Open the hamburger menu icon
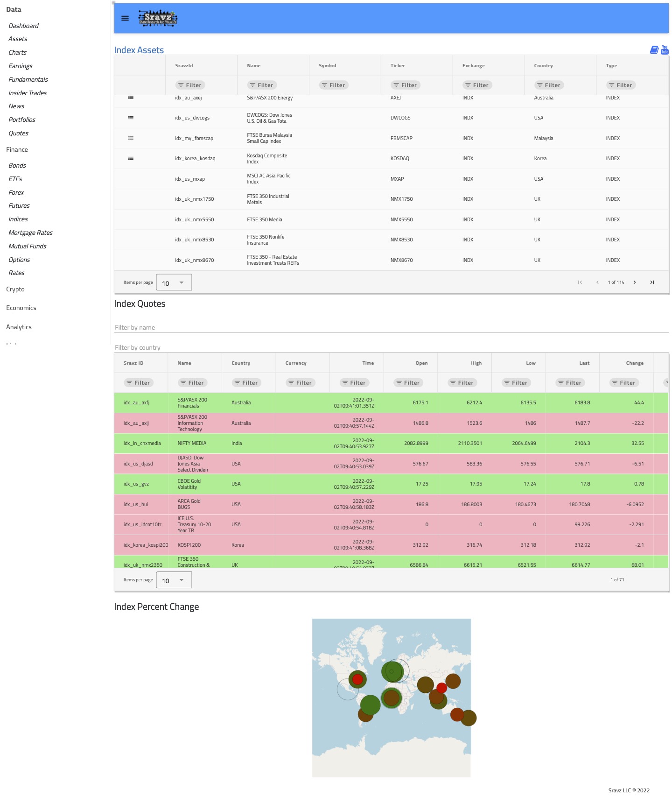Image resolution: width=672 pixels, height=804 pixels. click(125, 18)
